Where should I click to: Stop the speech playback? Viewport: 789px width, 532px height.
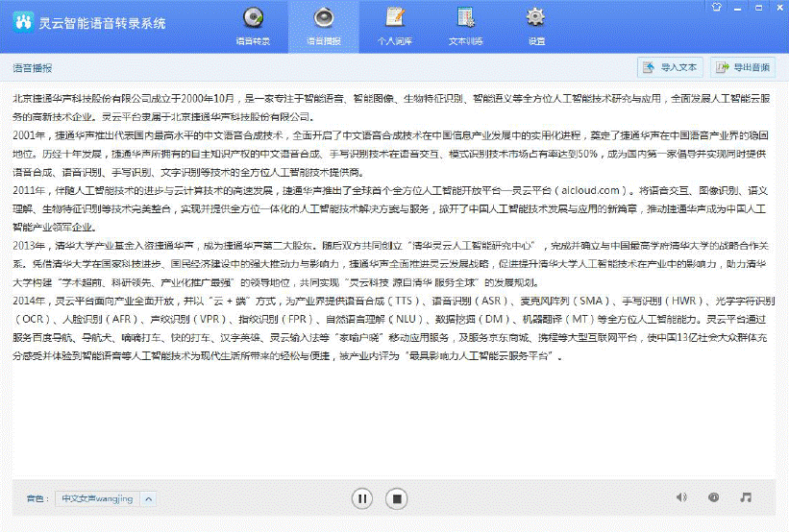coord(396,498)
